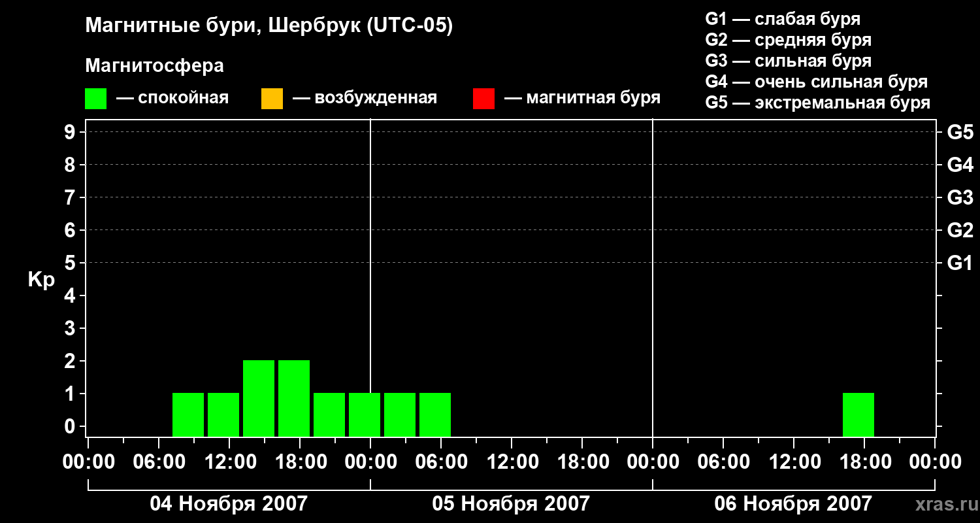The width and height of the screenshot is (980, 523).
Task: Click the 'магнитная буря' legend label
Action: point(593,99)
